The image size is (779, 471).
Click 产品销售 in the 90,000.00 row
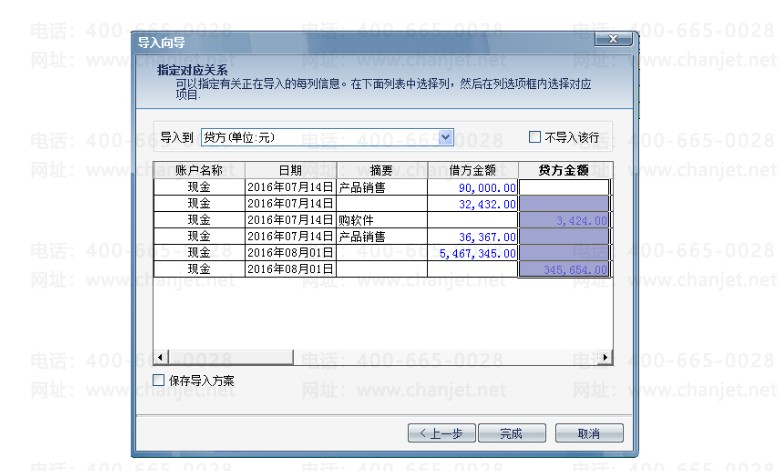(382, 187)
